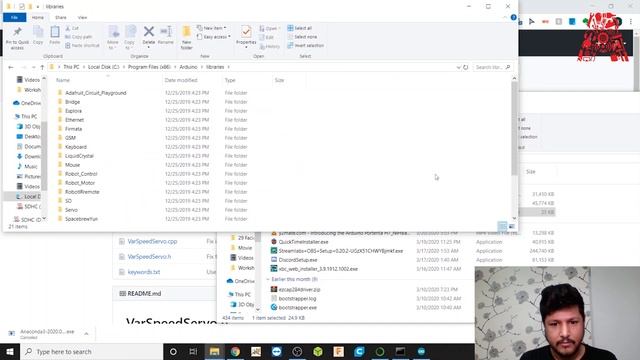Open the Easy access dropdown
This screenshot has height=360, width=640.
click(x=213, y=37)
